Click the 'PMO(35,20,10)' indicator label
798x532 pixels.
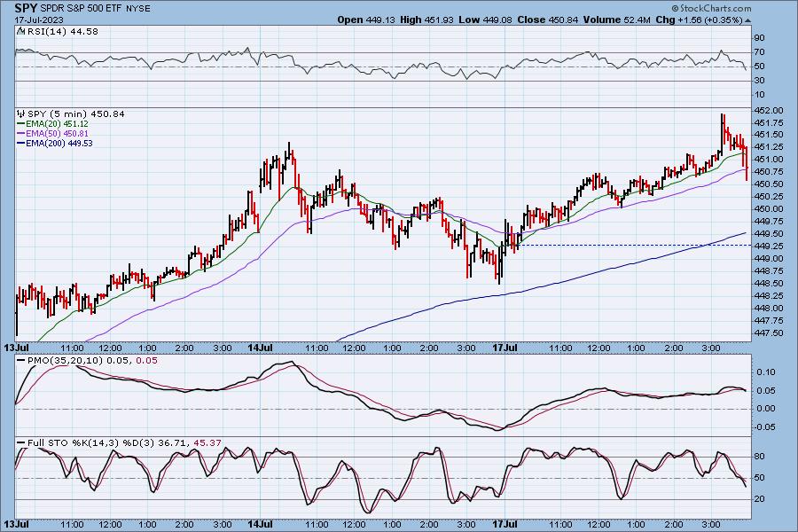pyautogui.click(x=65, y=361)
